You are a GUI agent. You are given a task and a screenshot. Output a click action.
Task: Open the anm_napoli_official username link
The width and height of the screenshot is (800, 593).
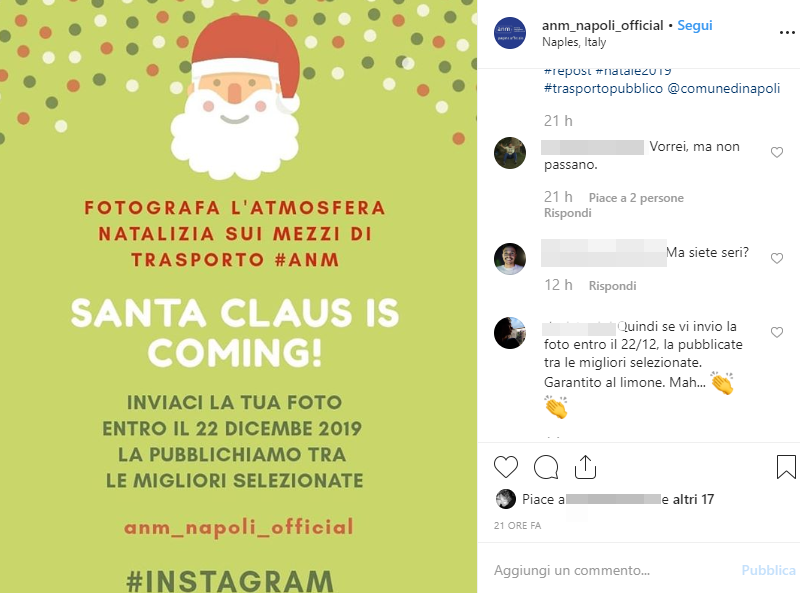602,26
